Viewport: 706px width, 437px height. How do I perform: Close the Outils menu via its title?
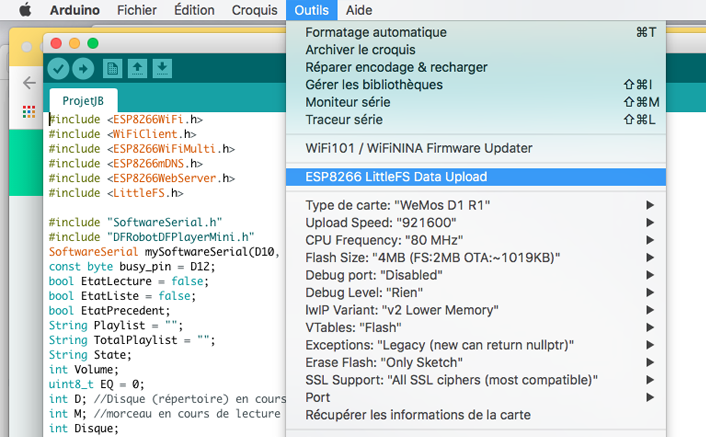(312, 10)
